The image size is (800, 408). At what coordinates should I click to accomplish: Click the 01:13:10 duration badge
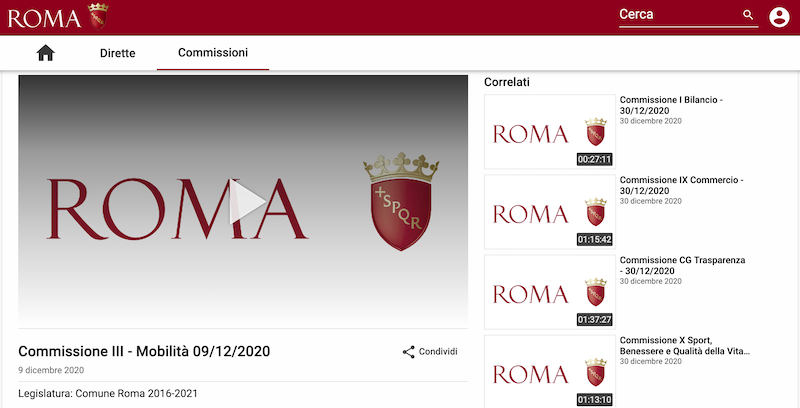[594, 399]
